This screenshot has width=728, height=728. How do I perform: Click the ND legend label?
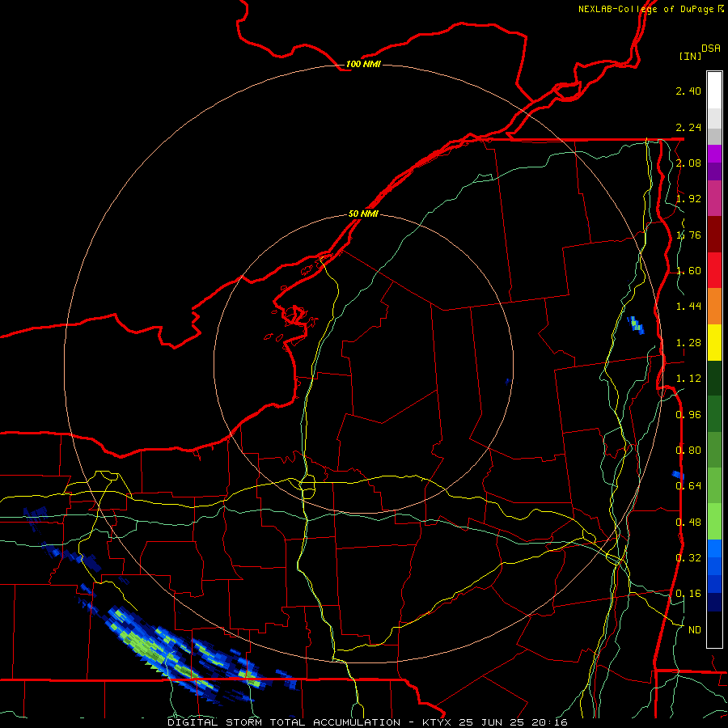[694, 630]
